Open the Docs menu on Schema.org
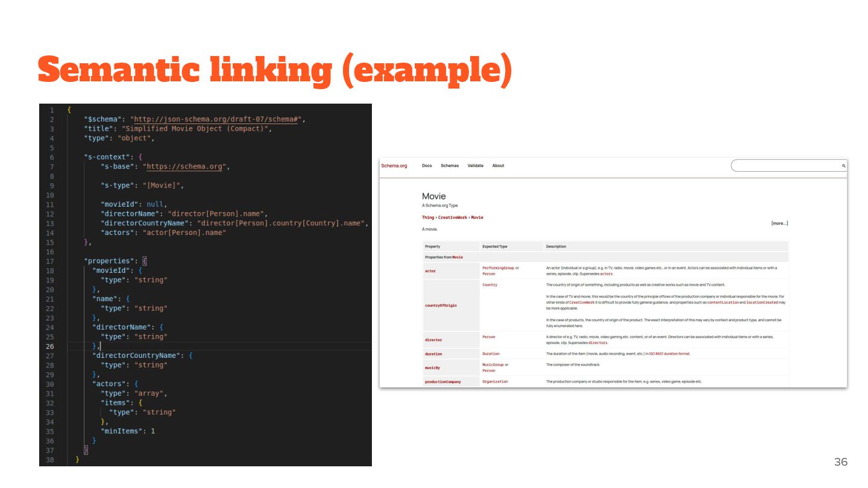868x488 pixels. [x=427, y=166]
